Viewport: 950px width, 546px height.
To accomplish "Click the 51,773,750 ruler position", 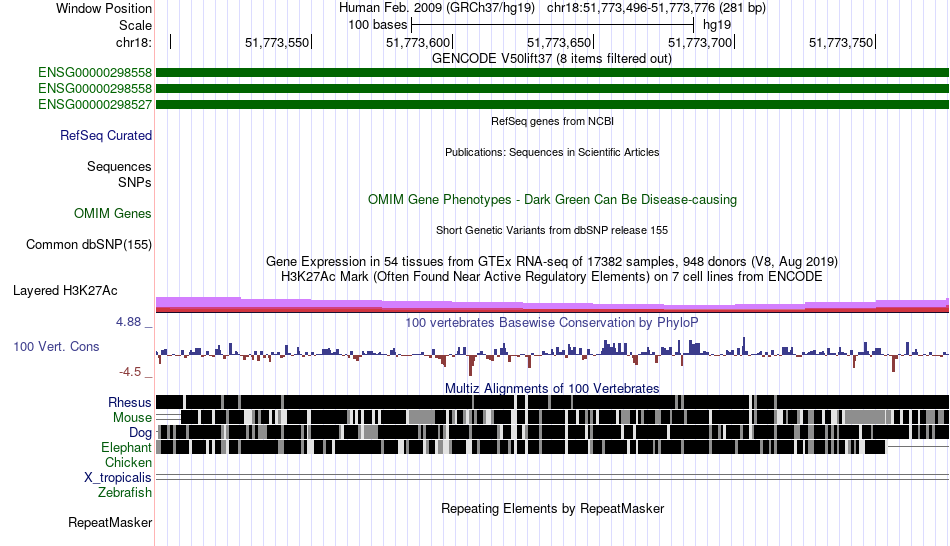I will [x=841, y=42].
